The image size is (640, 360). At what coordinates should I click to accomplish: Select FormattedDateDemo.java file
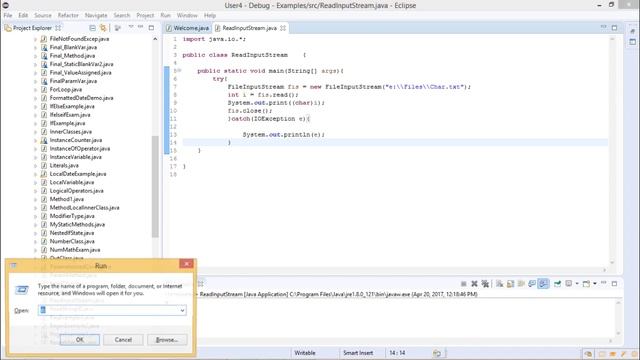[81, 98]
